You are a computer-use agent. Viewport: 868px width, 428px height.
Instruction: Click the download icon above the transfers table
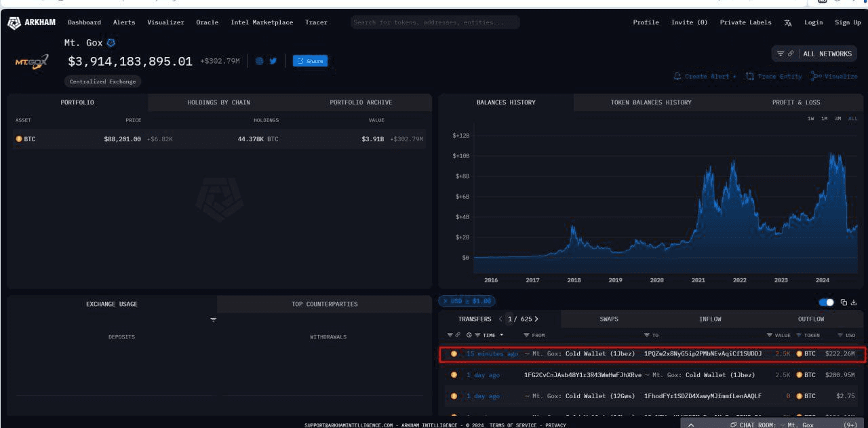[x=854, y=303]
